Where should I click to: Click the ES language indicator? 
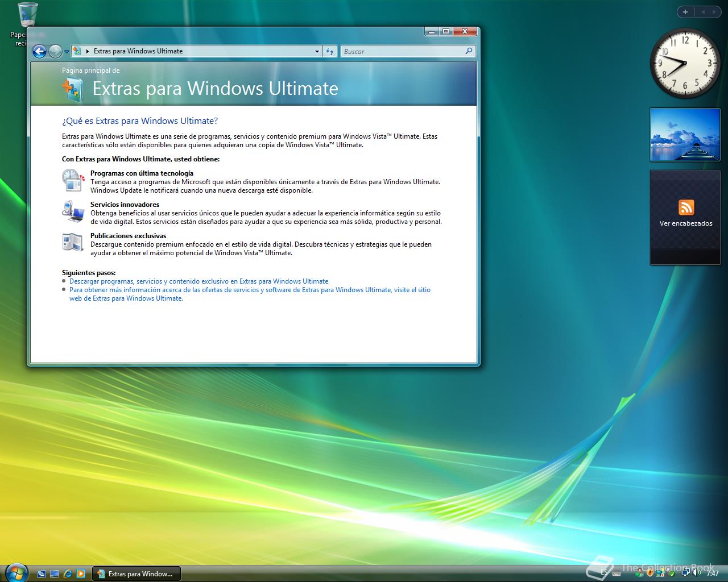604,573
